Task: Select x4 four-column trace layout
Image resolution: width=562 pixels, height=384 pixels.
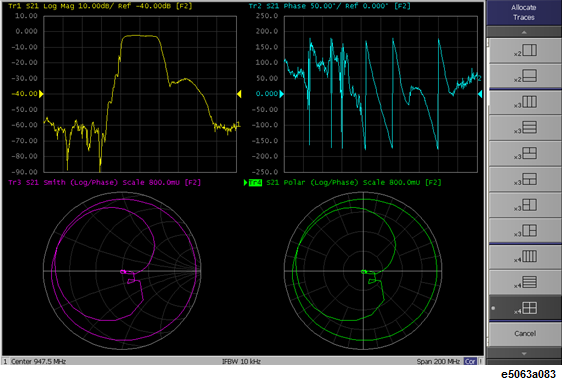Action: 525,257
